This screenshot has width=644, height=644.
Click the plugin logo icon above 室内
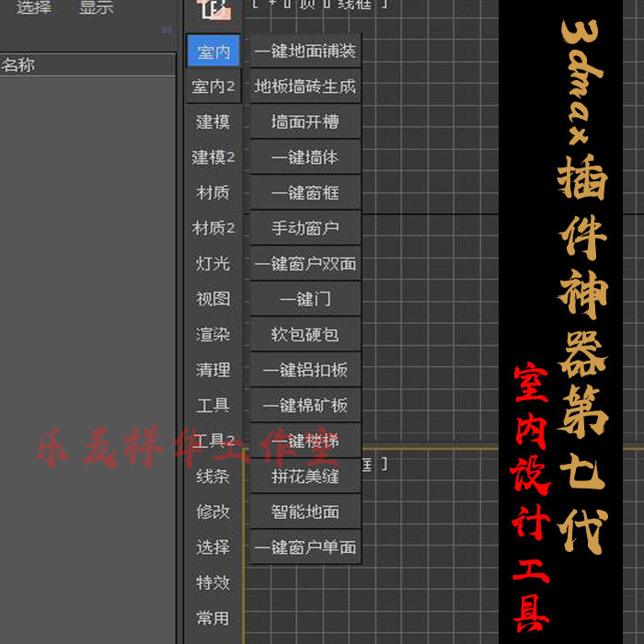click(215, 10)
